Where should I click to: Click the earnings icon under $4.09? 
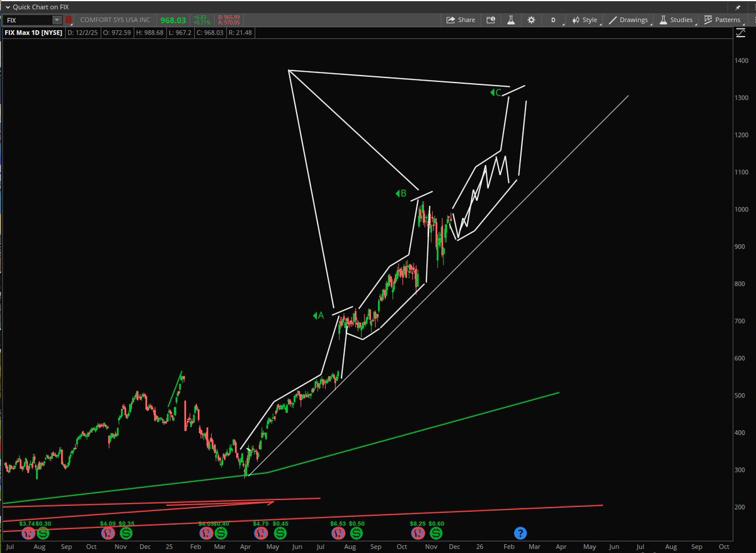point(108,533)
